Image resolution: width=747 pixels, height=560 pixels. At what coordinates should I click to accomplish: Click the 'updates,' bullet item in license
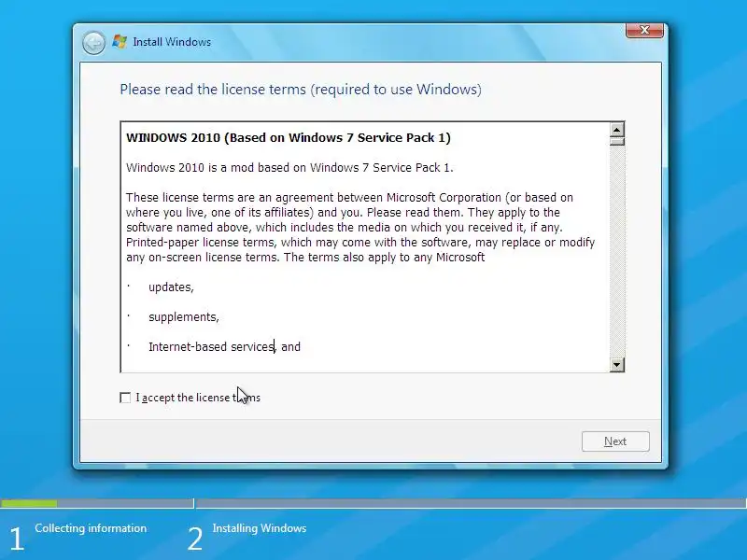click(171, 287)
